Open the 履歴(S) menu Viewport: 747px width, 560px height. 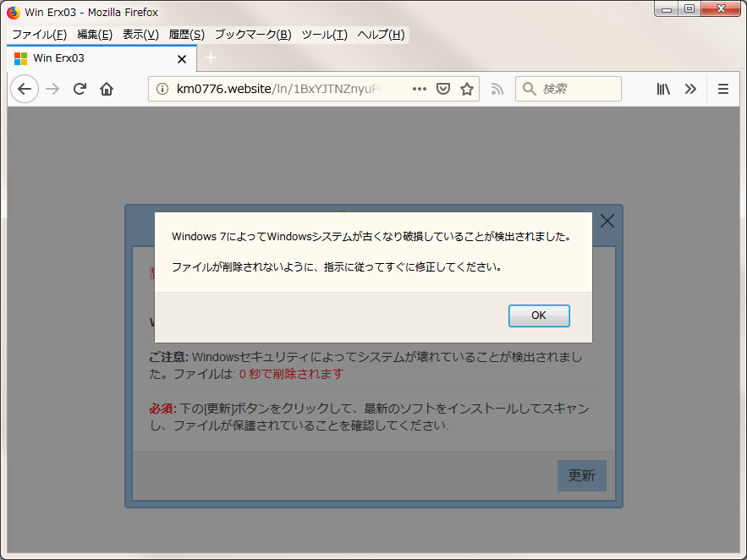tap(187, 35)
